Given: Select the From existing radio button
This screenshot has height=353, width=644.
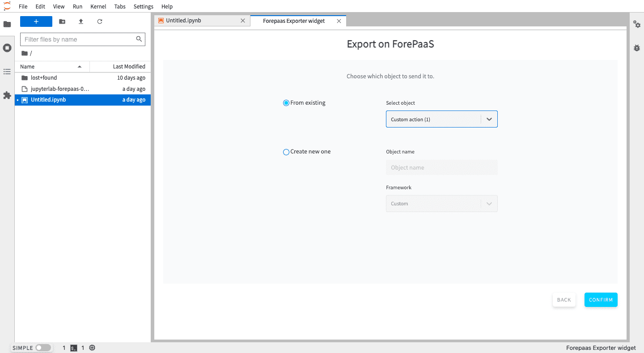Looking at the screenshot, I should 286,103.
